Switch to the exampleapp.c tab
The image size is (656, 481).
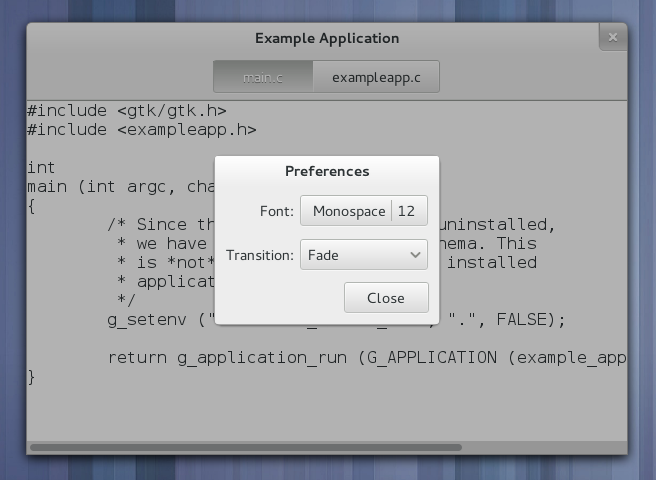(376, 77)
